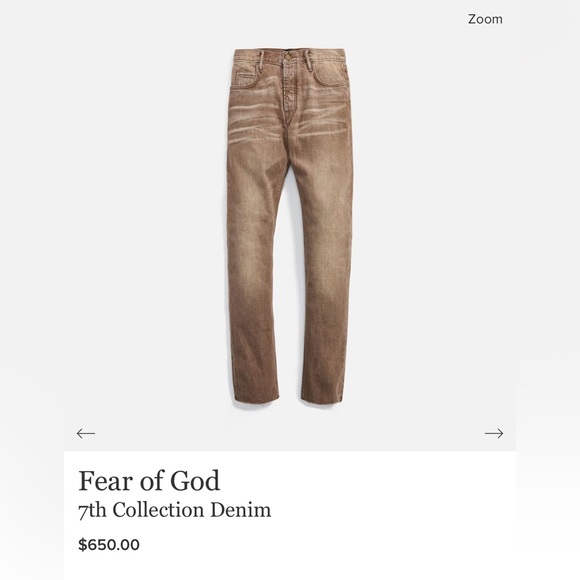Click the $650.00 price text
Screen dimensions: 580x580
(109, 544)
